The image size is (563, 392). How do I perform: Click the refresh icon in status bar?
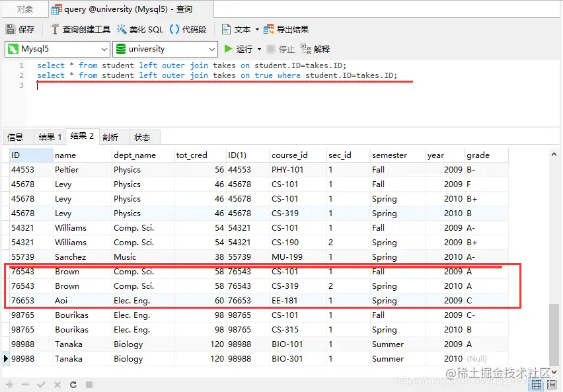point(73,385)
